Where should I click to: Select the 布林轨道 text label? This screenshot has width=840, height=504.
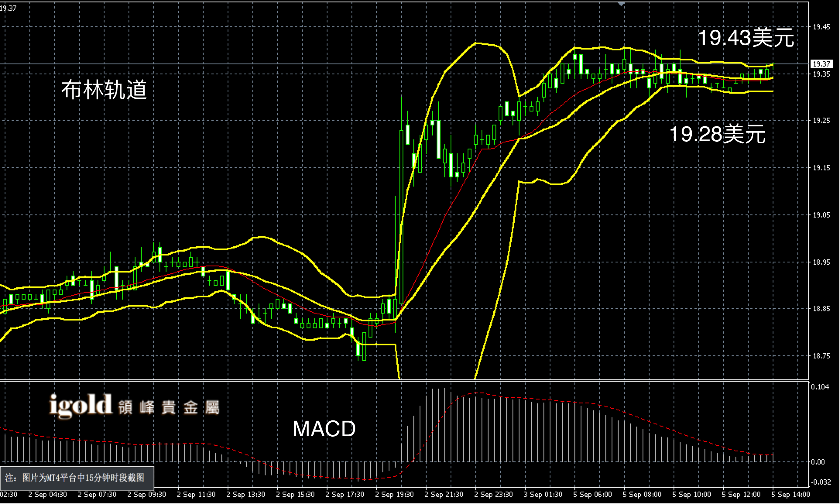(104, 90)
